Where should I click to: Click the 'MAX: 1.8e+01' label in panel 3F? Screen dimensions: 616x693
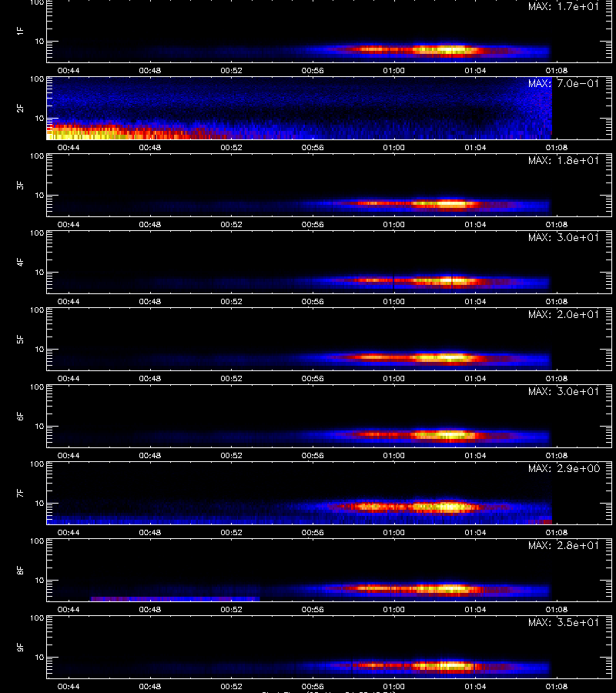tap(564, 160)
